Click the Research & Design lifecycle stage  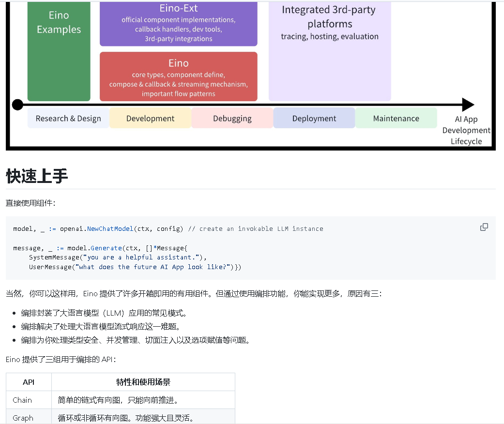click(x=68, y=118)
